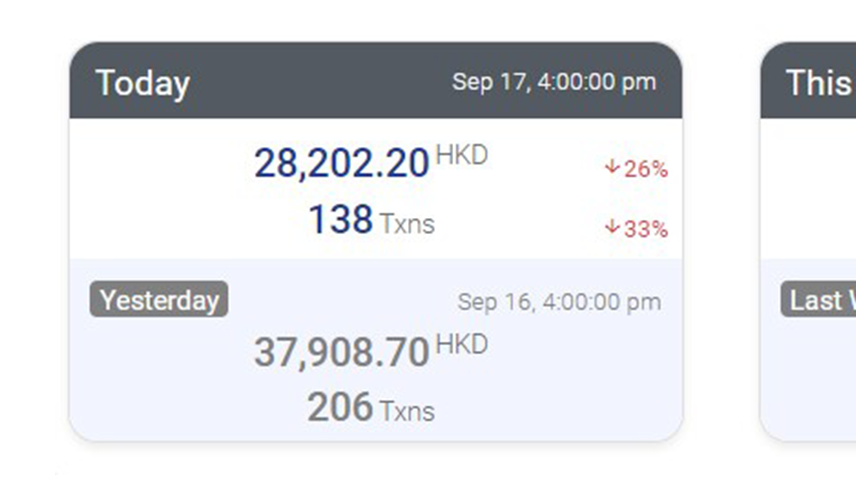Click the Txns label next to 138
The image size is (856, 490).
pos(407,223)
